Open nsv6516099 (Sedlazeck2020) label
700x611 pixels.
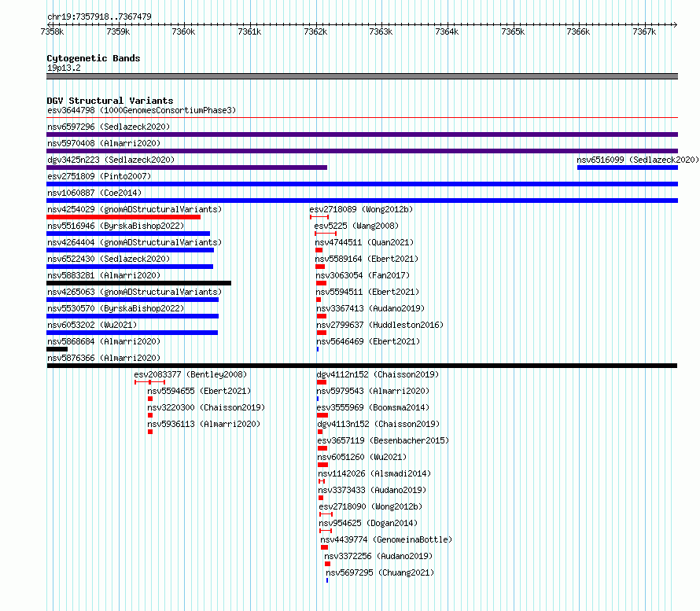coord(638,160)
